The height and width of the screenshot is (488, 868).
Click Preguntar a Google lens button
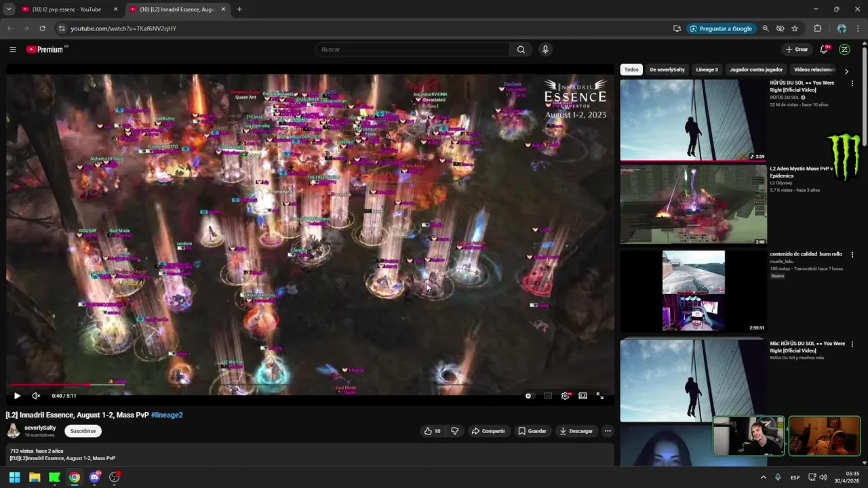721,28
